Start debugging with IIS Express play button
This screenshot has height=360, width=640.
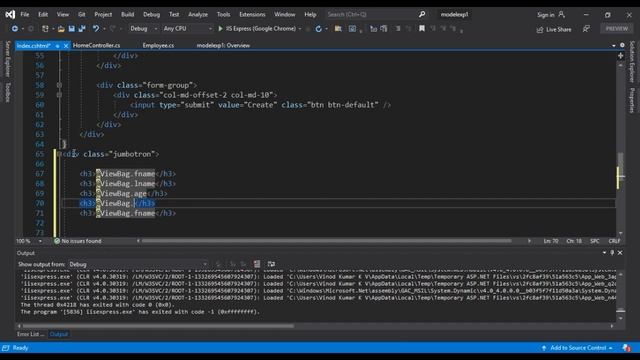(x=220, y=29)
